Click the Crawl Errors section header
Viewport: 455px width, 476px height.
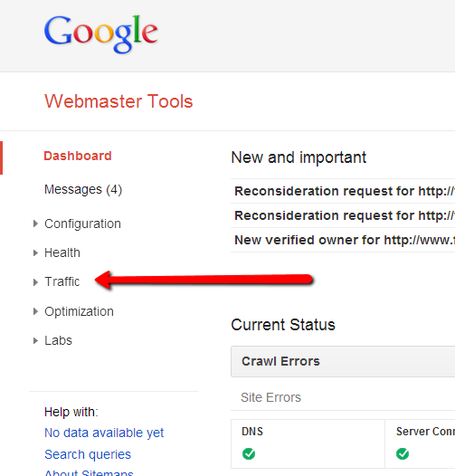(343, 361)
